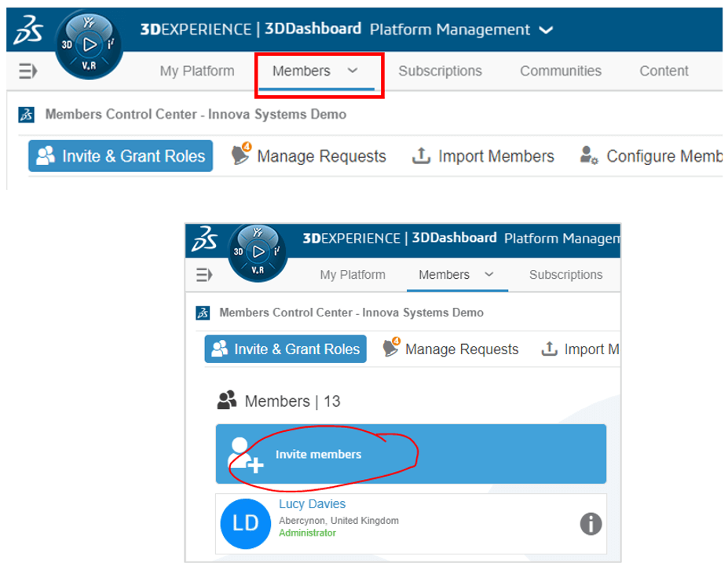The width and height of the screenshot is (728, 567).
Task: Click the Manage Requests icon with notification badge
Action: click(240, 155)
